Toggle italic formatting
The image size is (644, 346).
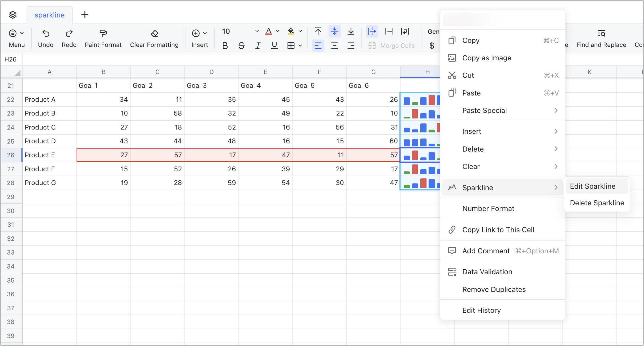coord(258,45)
